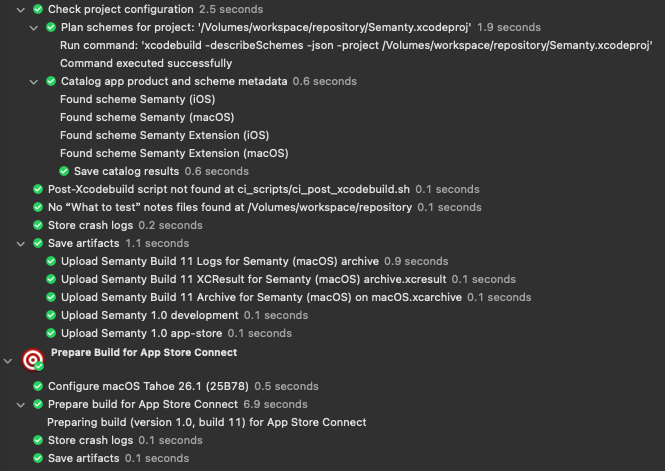The width and height of the screenshot is (665, 471).
Task: Select the Preparing build version 1.0 log line
Action: (x=206, y=422)
